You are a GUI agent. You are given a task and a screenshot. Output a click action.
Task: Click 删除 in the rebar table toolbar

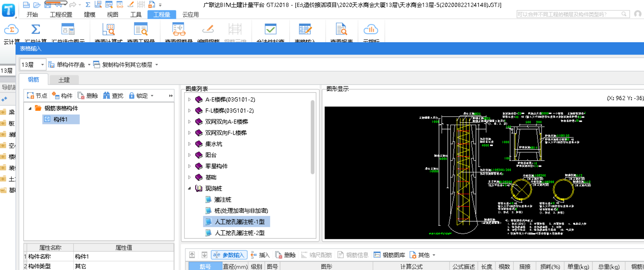285,255
